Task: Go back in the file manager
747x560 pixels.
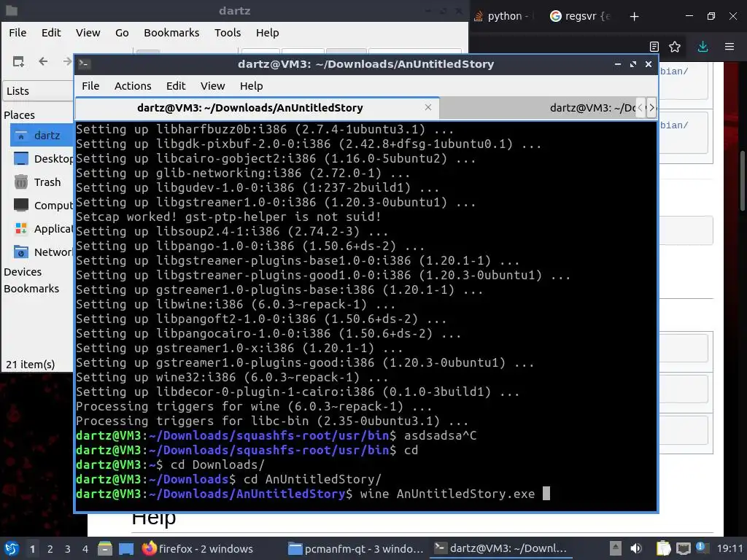Action: (43, 61)
